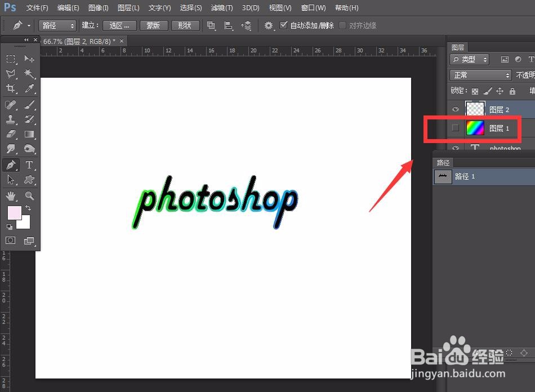Toggle Quick Mask mode
The image size is (535, 392).
click(11, 240)
